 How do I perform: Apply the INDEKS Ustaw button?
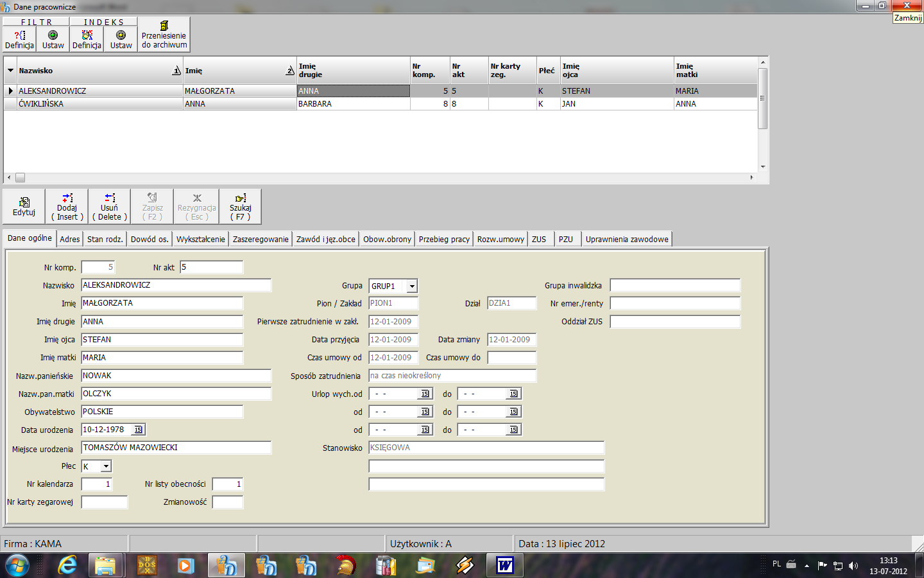(x=121, y=40)
